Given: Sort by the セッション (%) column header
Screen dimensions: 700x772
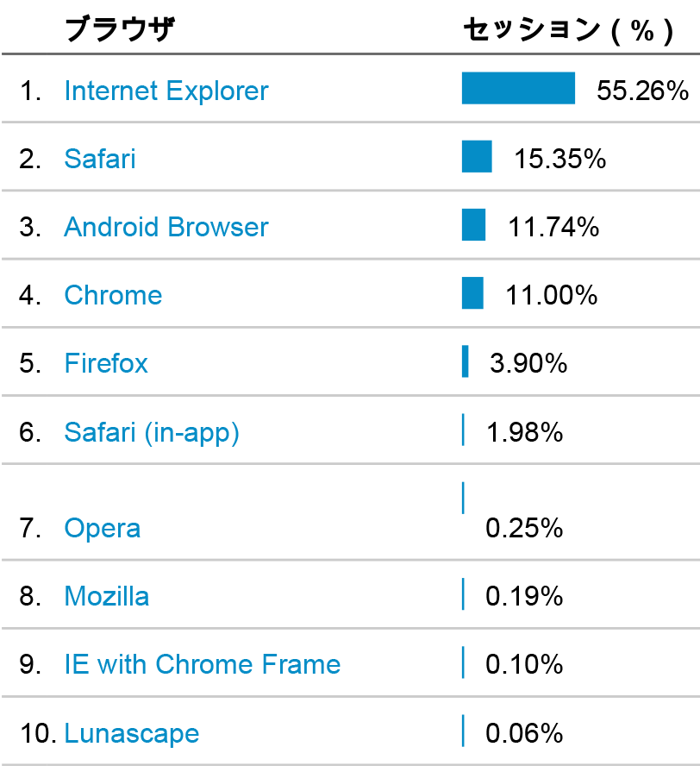Looking at the screenshot, I should (x=569, y=30).
